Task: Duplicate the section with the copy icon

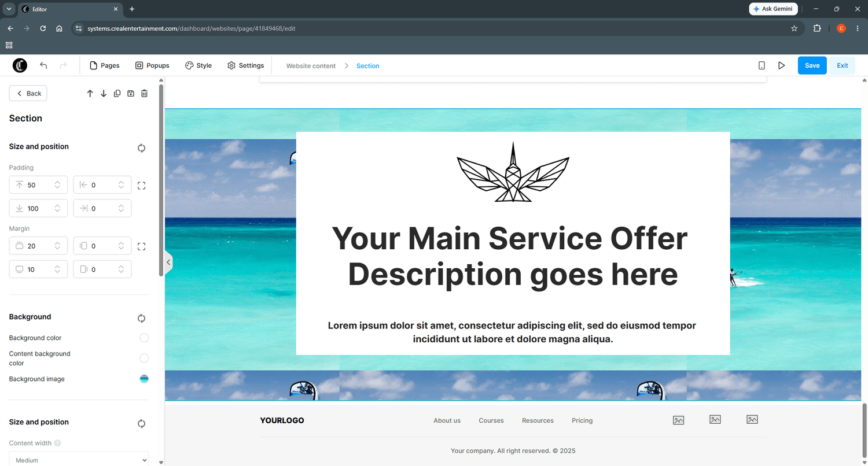Action: click(x=117, y=94)
